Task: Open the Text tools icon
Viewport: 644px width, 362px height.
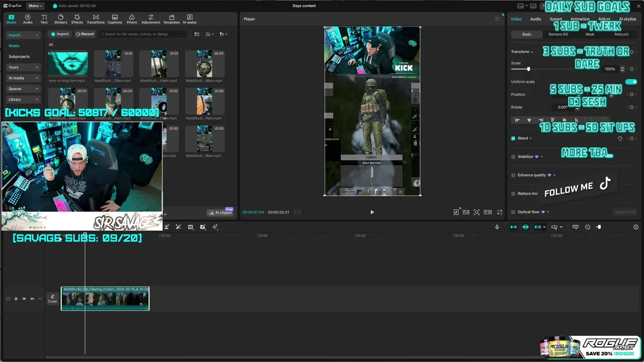Action: click(44, 19)
